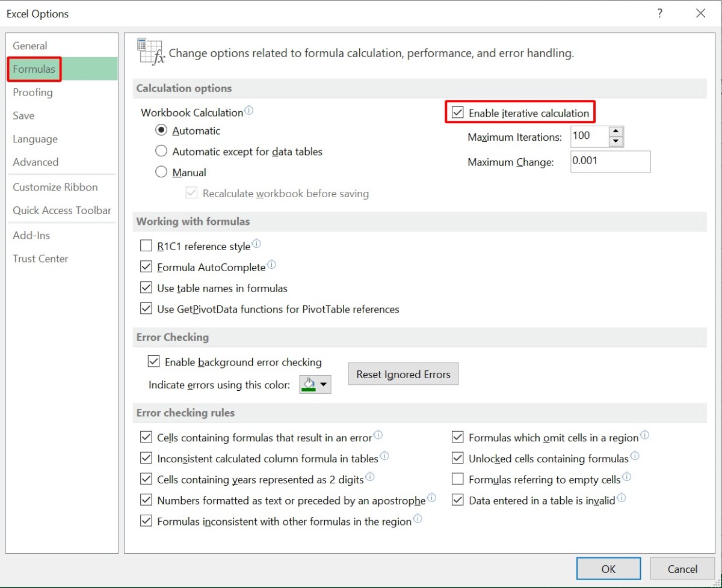Click info icon for invalid table data rule
The image size is (722, 588).
(622, 498)
